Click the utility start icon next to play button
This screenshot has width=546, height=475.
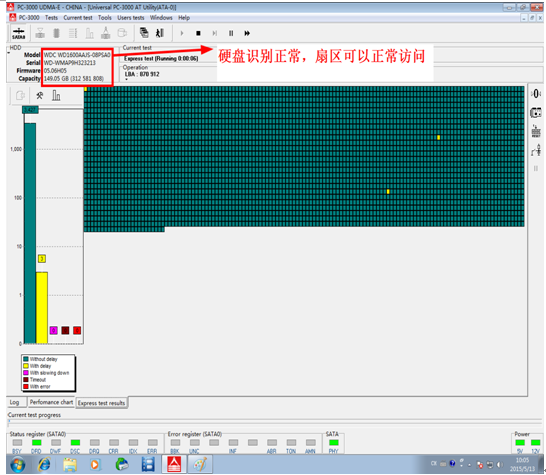point(159,33)
